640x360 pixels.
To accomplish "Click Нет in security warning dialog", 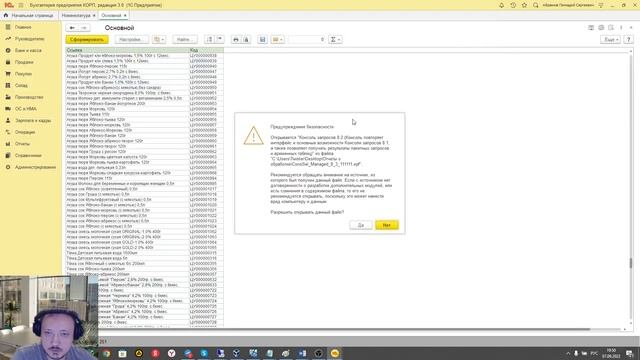I will pyautogui.click(x=387, y=225).
